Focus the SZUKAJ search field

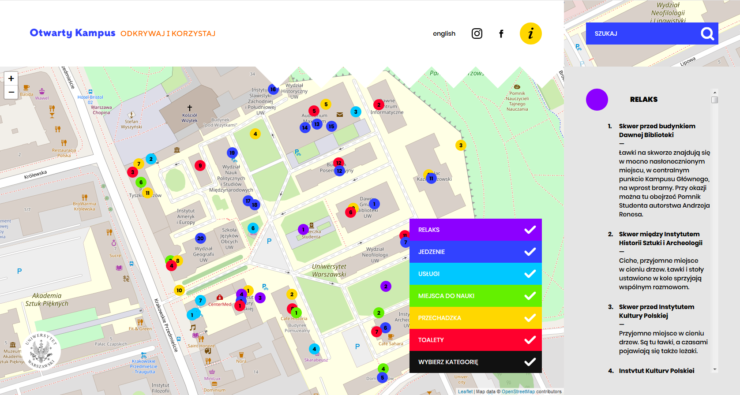pos(642,34)
